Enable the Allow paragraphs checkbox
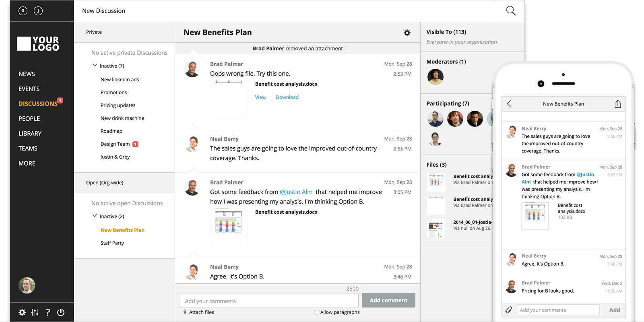Viewport: 644px width, 322px height. [x=317, y=312]
